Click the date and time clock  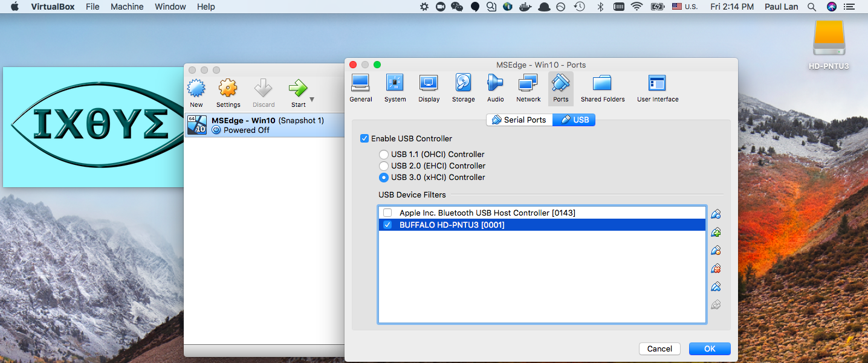click(732, 7)
